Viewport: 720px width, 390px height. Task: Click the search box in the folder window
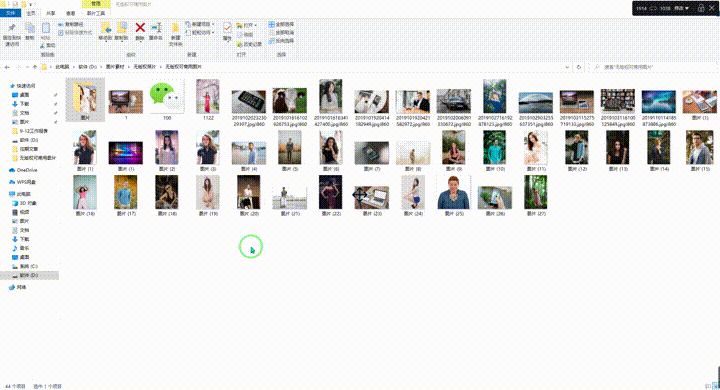653,67
